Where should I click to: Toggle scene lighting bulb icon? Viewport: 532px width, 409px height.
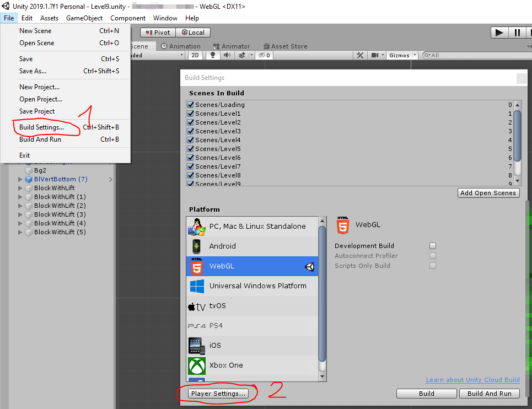point(213,55)
